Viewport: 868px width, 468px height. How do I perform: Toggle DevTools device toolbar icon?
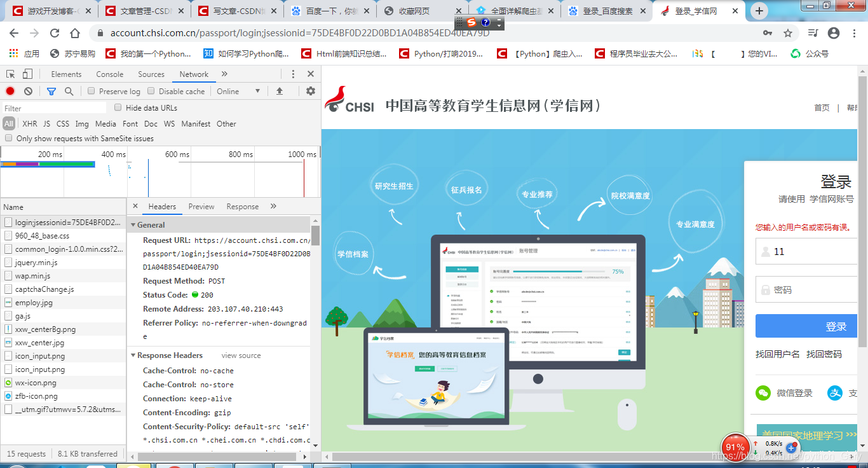click(27, 74)
